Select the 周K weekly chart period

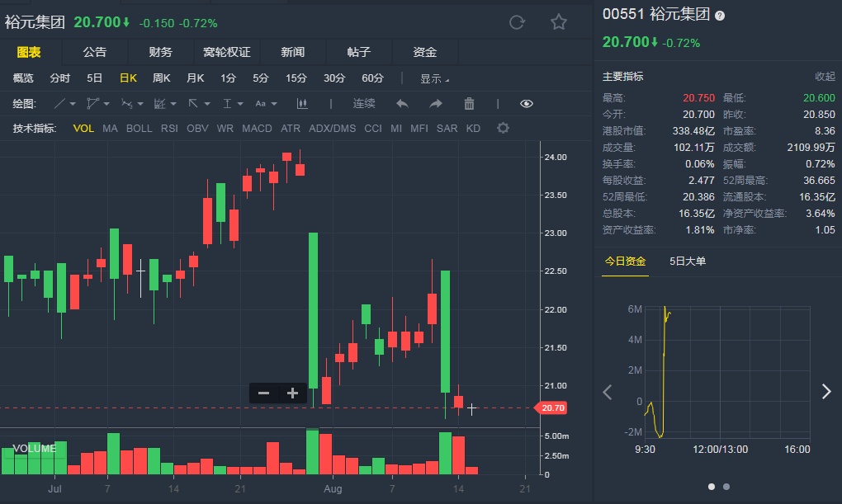tap(161, 78)
